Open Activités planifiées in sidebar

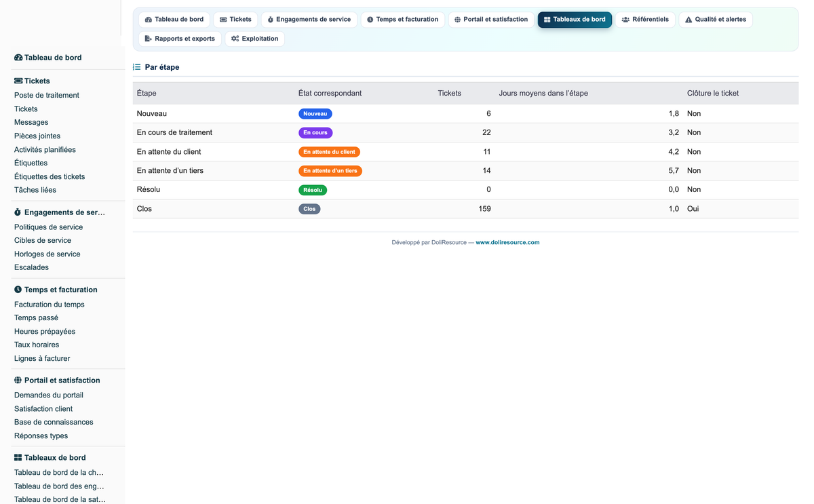tap(45, 150)
